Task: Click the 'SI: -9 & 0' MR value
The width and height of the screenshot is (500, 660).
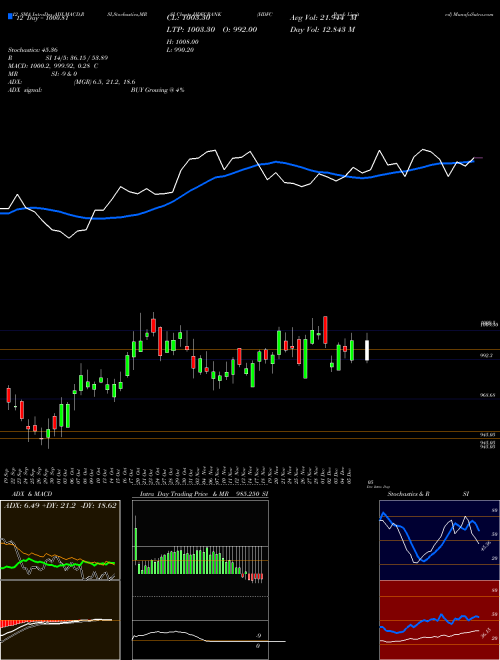Action: (x=64, y=74)
